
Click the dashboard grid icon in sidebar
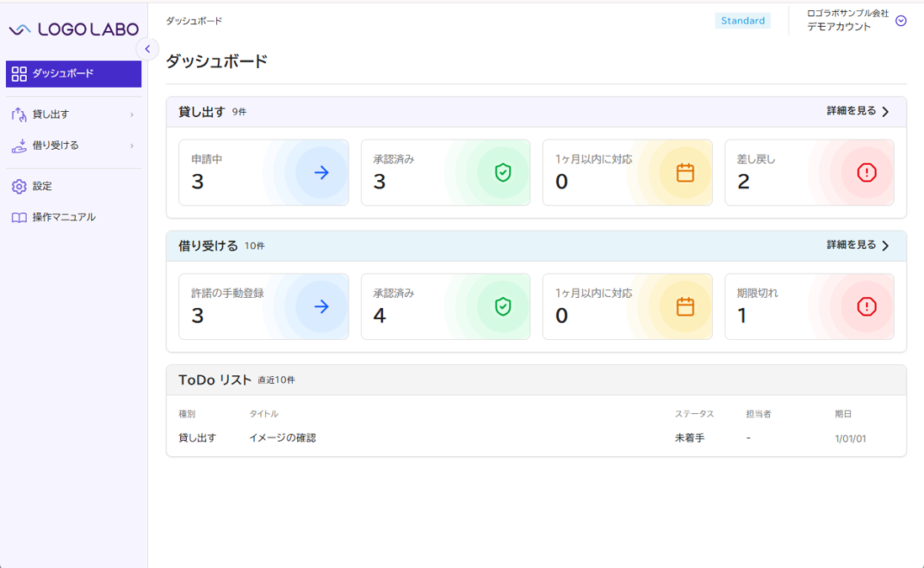pyautogui.click(x=19, y=74)
